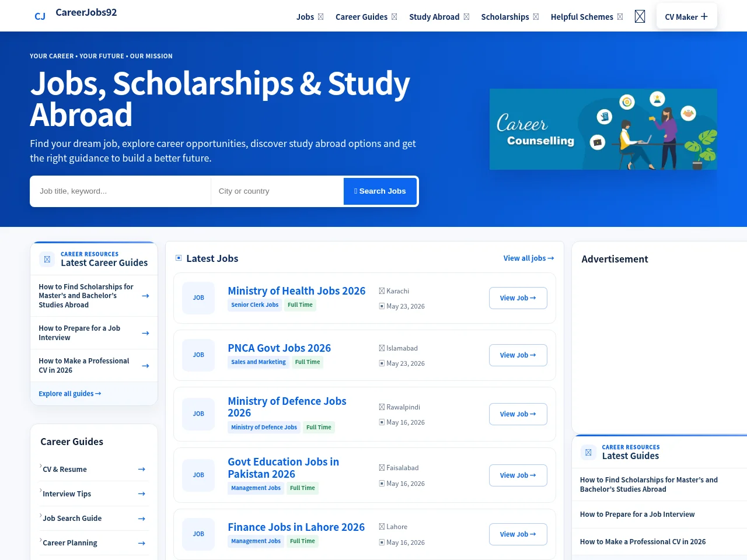This screenshot has height=560, width=747.
Task: Open View Job for Ministry of Defence Jobs 2026
Action: 518,414
